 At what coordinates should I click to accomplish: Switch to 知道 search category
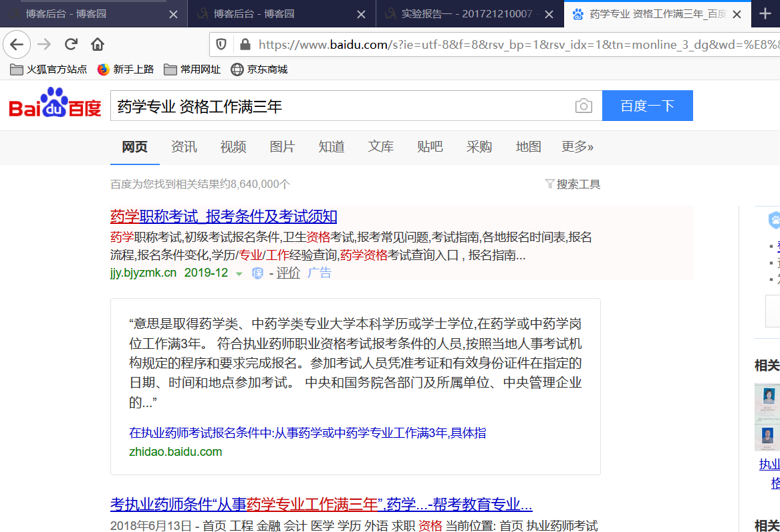click(332, 146)
